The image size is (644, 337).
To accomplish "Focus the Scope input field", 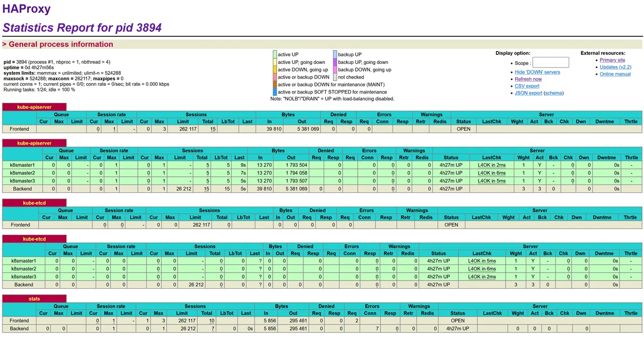I will tap(550, 62).
